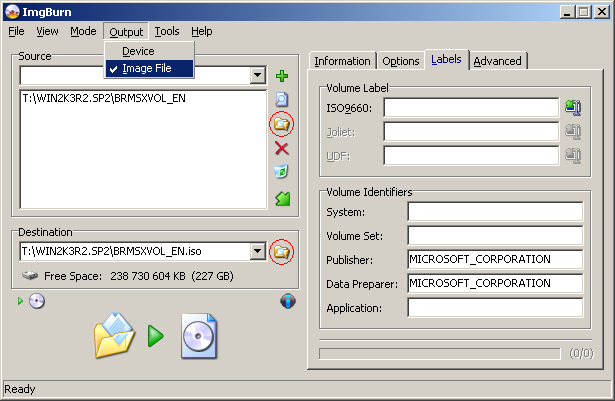
Task: Switch to the Advanced tab
Action: [x=497, y=61]
